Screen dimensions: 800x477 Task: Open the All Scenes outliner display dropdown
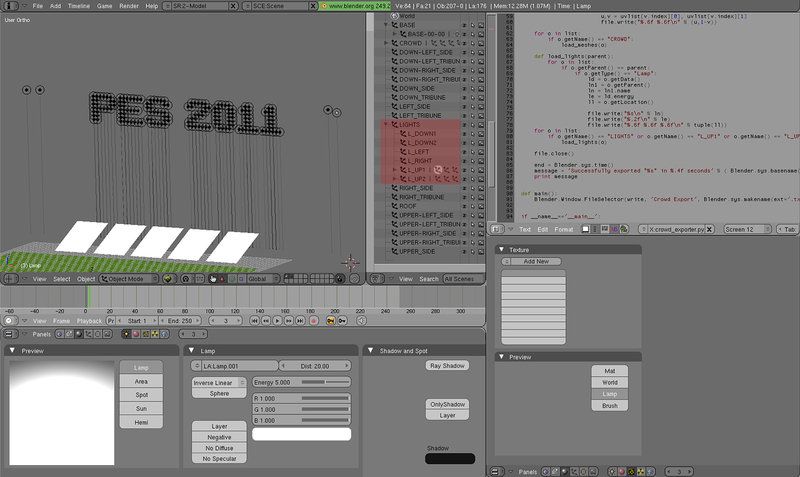coord(463,279)
